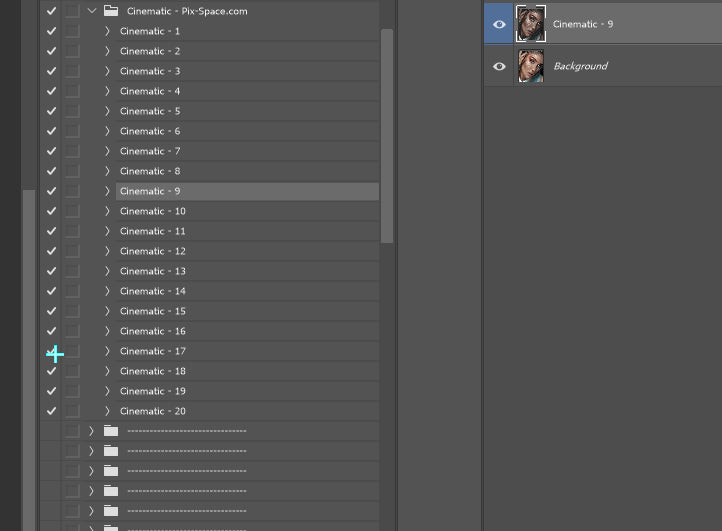Viewport: 722px width, 531px height.
Task: Click the Cinematic - 9 layer thumbnail
Action: [x=530, y=24]
